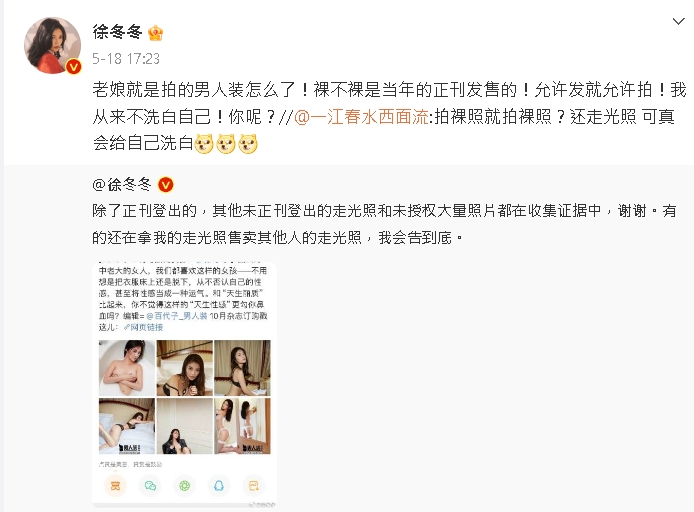Open the 5-18 17:23 timestamp link
Viewport: 694px width, 512px height.
[126, 59]
